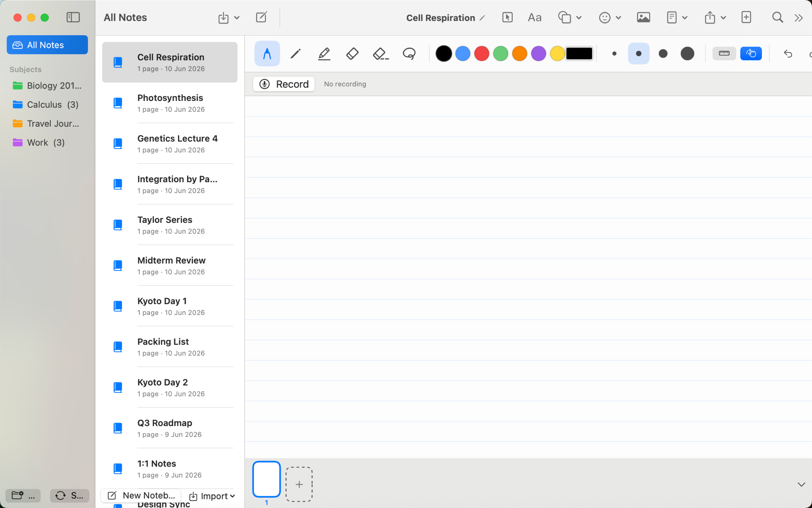The image size is (812, 508).
Task: Pick the orange color swatch
Action: click(520, 53)
